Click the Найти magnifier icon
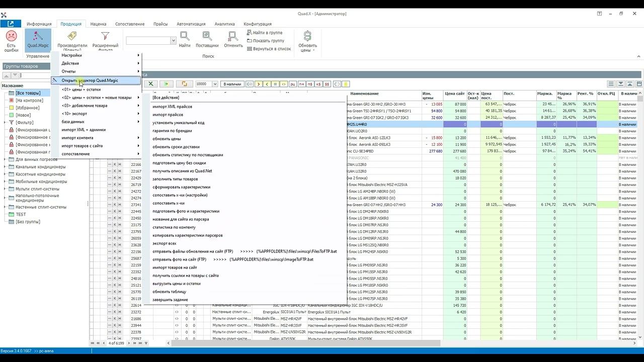The width and height of the screenshot is (644, 362). click(x=185, y=36)
